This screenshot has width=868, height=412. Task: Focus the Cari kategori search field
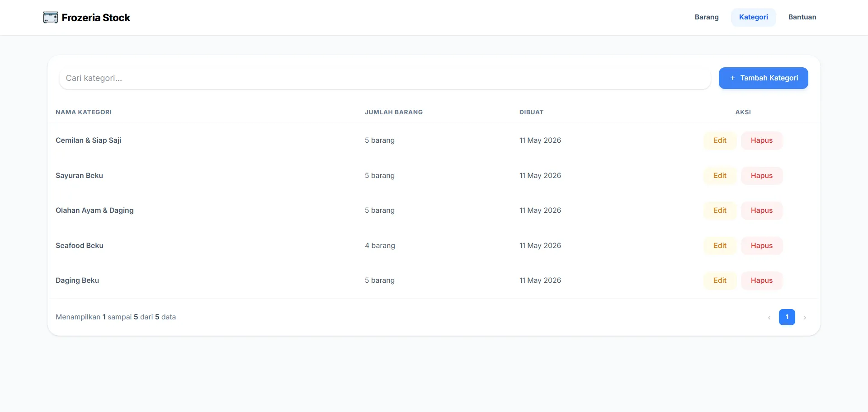pyautogui.click(x=385, y=78)
